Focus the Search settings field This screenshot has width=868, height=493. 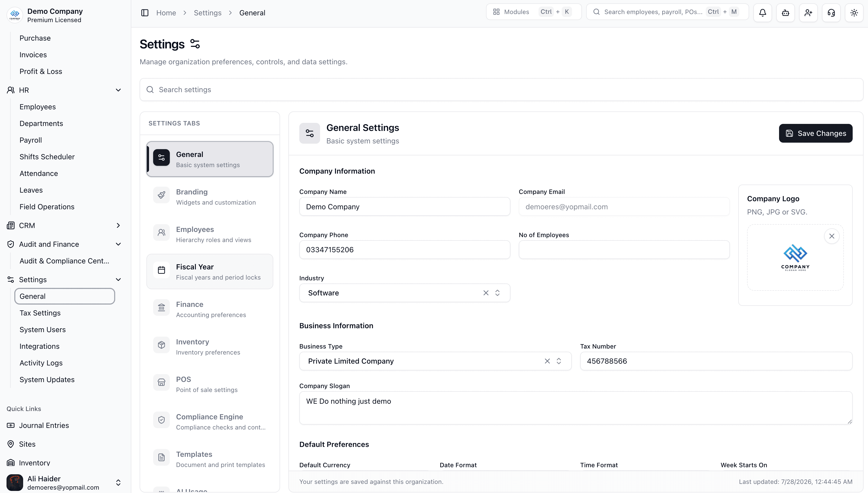tap(501, 89)
